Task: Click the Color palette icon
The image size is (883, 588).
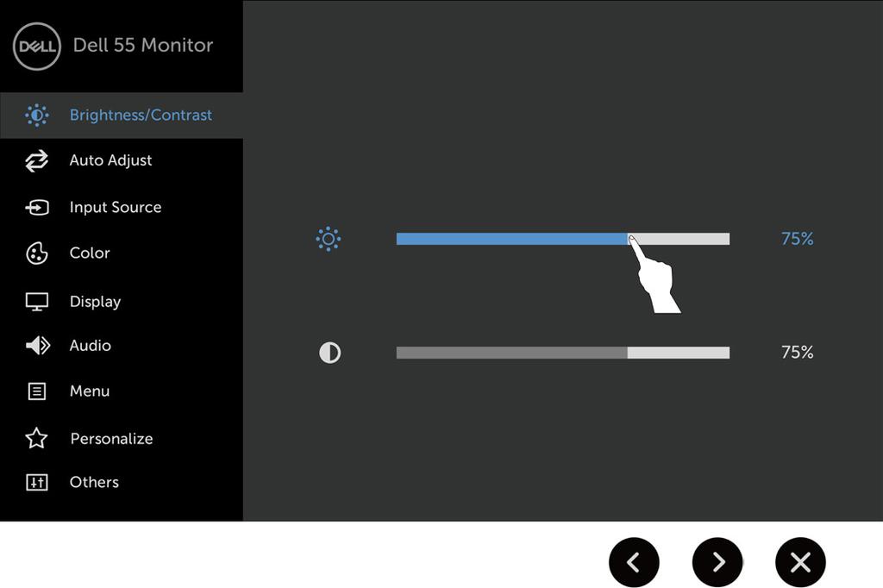Action: click(36, 253)
